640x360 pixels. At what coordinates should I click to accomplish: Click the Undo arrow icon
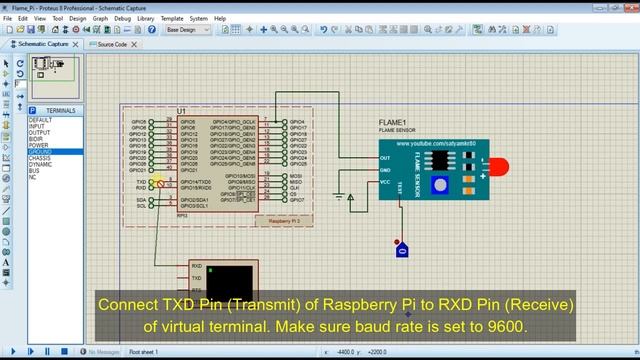click(x=323, y=30)
